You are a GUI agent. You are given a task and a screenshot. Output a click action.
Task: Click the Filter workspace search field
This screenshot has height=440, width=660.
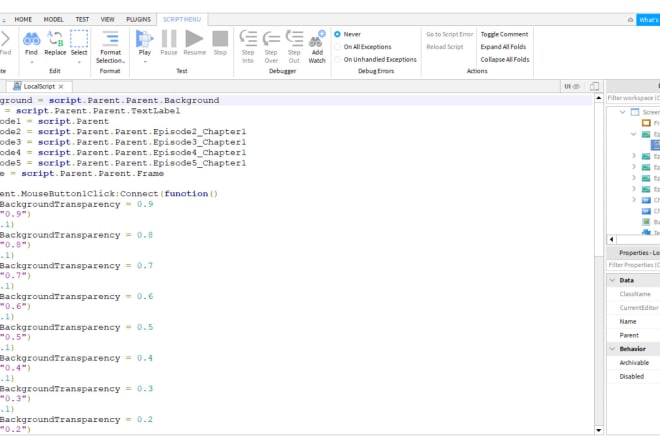(x=632, y=97)
